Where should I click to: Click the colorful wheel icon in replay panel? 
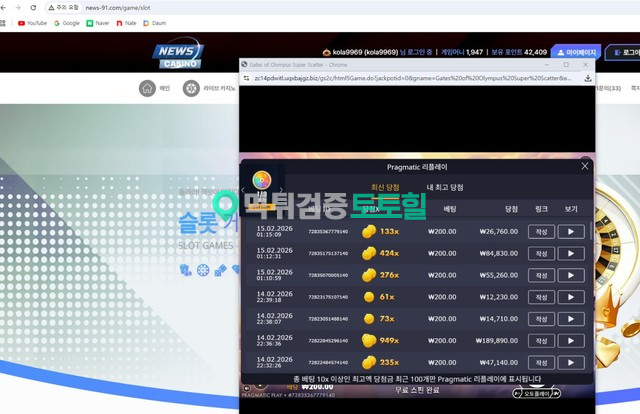pos(262,180)
